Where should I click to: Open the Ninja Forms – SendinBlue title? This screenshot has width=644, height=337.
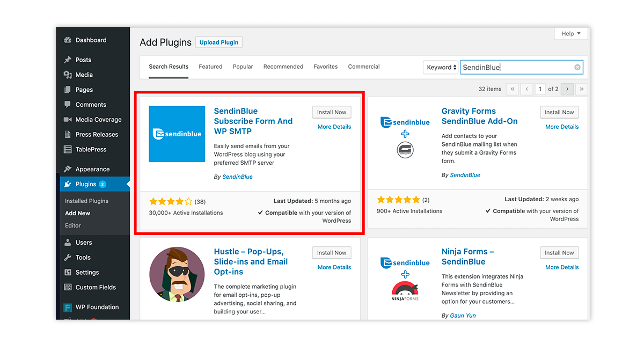click(468, 257)
